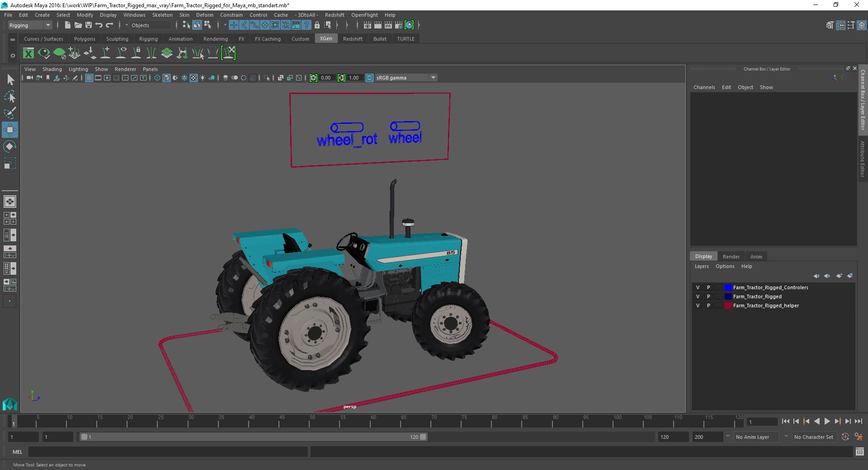Click the animation end field showing 200

[707, 437]
